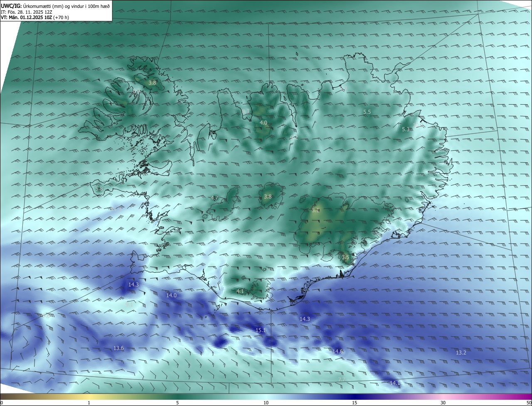The width and height of the screenshot is (532, 406).
Task: Click the 30 tick on the colour scale
Action: (x=443, y=403)
